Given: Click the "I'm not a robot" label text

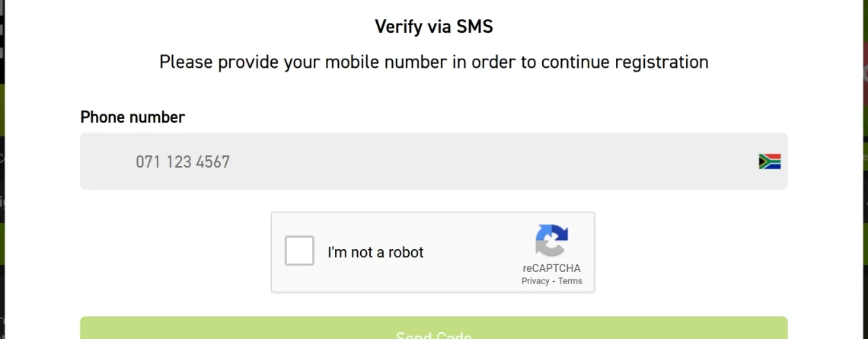Looking at the screenshot, I should [375, 252].
